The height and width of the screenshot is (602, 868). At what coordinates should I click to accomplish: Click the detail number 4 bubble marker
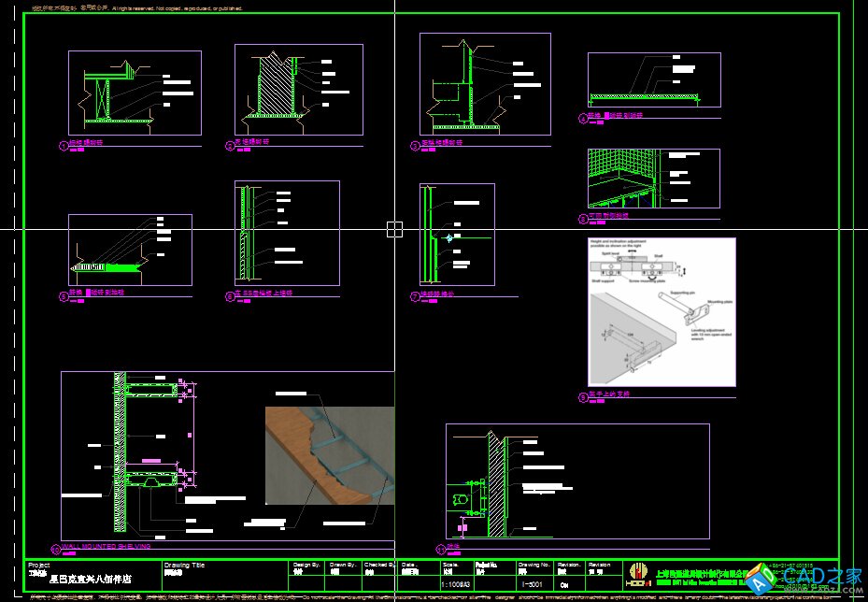583,119
